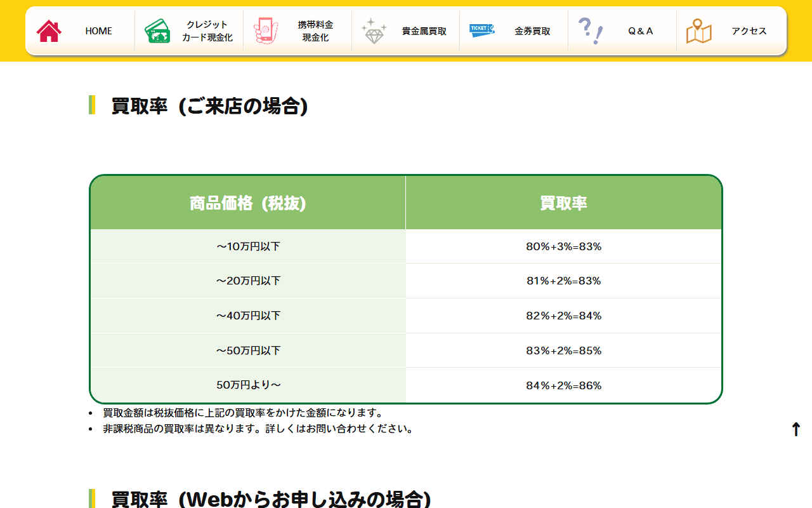Click rate 84%+2%=86%
Screen dimensions: 812x508
coord(563,385)
